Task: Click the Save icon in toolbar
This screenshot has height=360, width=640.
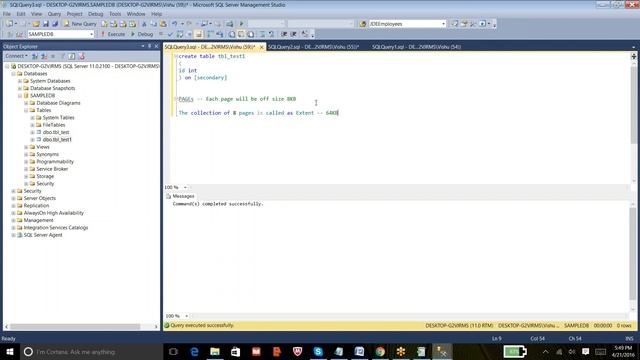Action: (x=46, y=24)
